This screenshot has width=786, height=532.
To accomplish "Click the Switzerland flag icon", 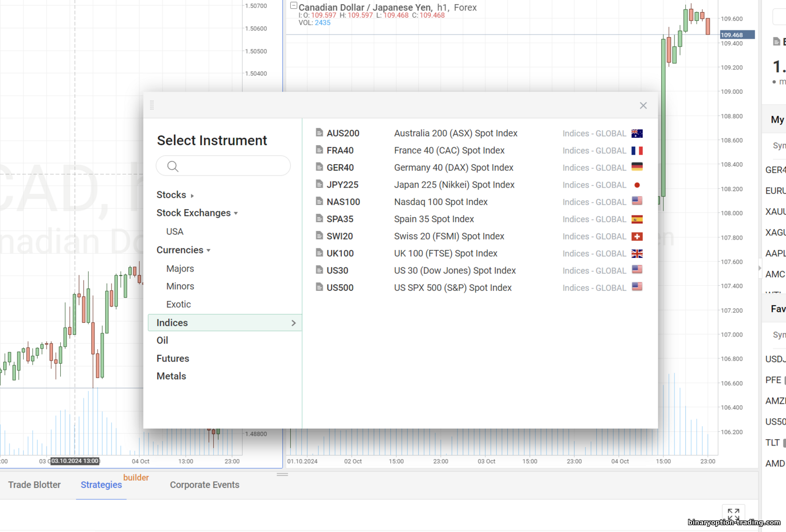I will pyautogui.click(x=637, y=236).
